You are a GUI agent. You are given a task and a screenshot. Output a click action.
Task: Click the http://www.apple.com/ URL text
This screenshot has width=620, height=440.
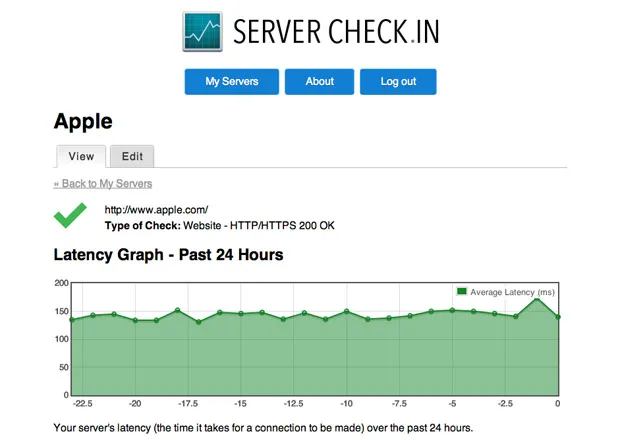156,210
